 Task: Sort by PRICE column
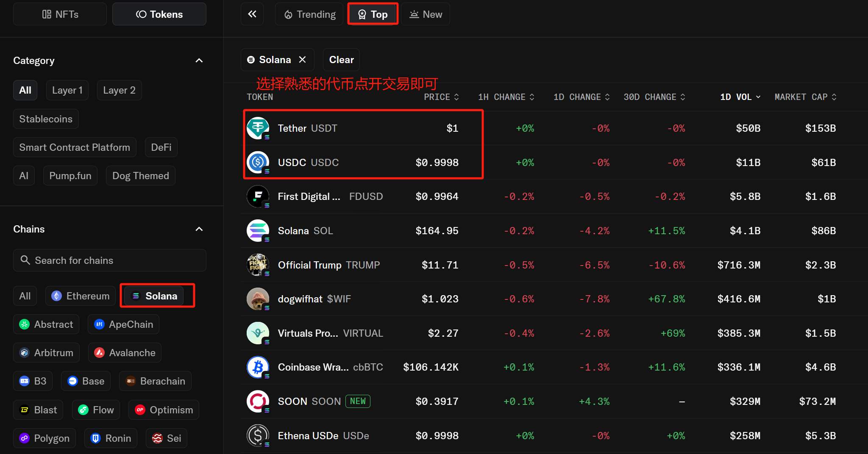[x=441, y=97]
